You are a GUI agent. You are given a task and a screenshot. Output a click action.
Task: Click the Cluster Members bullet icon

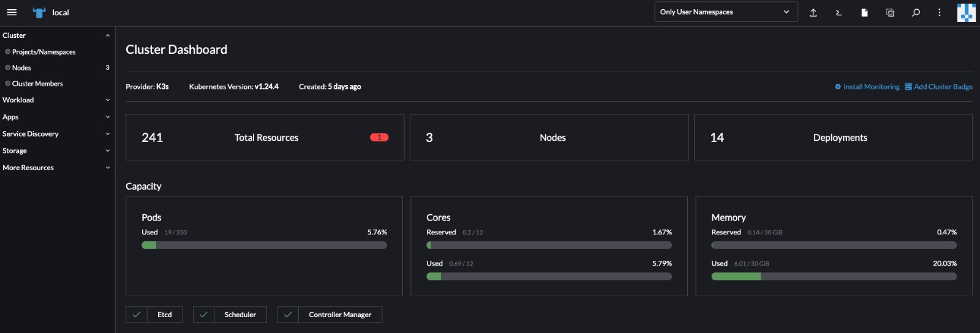(8, 84)
